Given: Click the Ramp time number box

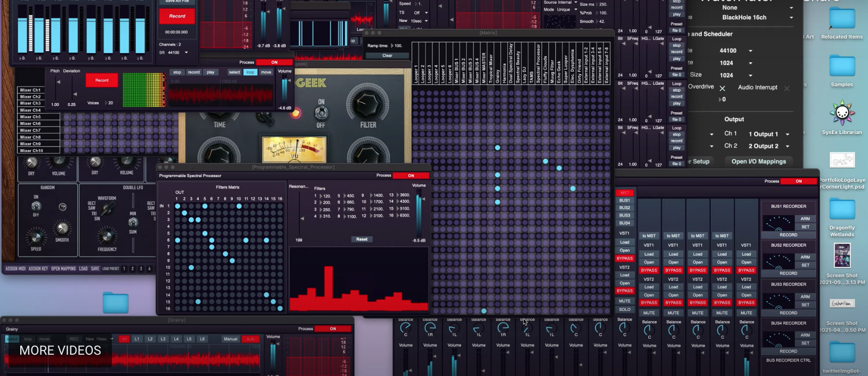Looking at the screenshot, I should coord(397,46).
